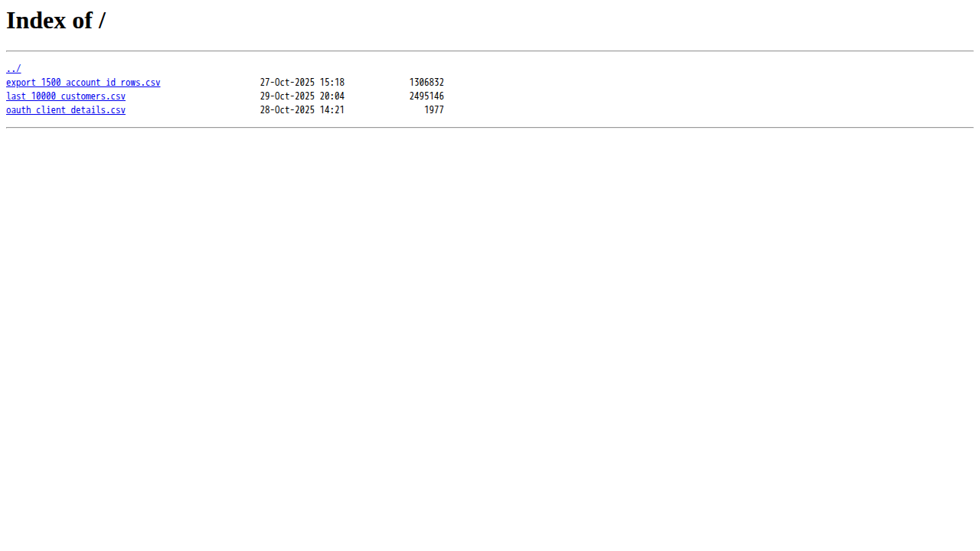
Task: Open last_10000_customers.csv file link
Action: tap(66, 96)
